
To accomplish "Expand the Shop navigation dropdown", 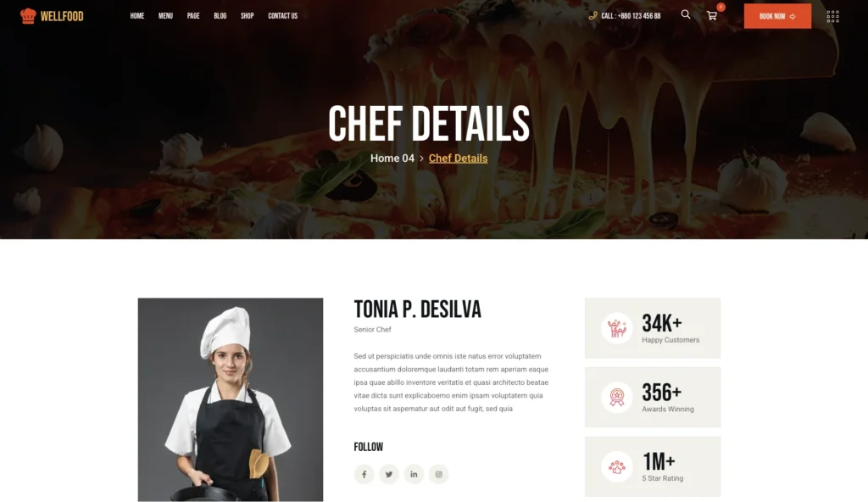I will 247,16.
